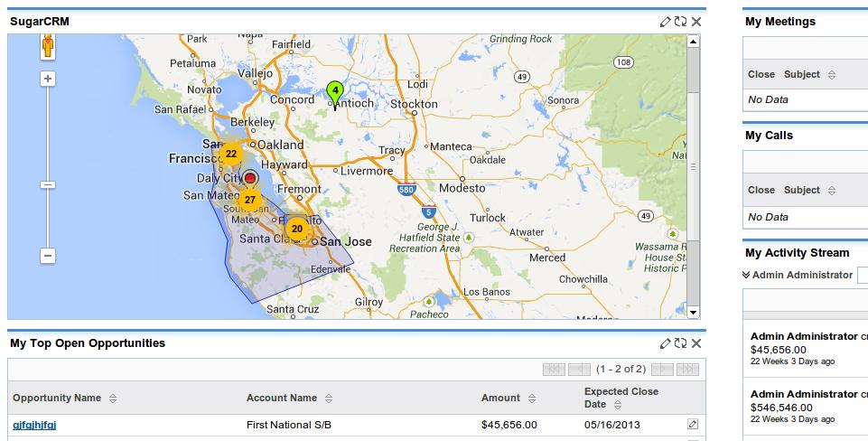868x441 pixels.
Task: Sort My Meetings by Subject arrow
Action: pyautogui.click(x=832, y=75)
